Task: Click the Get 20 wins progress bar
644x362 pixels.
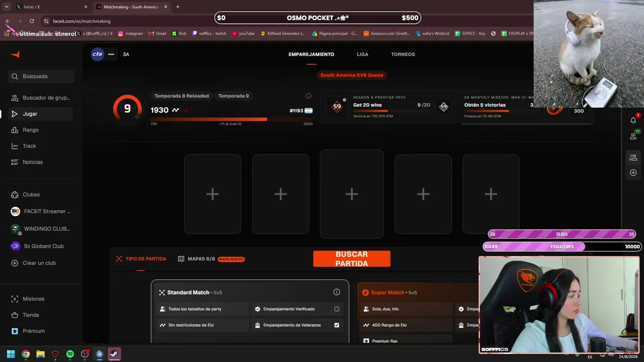Action: pos(391,111)
